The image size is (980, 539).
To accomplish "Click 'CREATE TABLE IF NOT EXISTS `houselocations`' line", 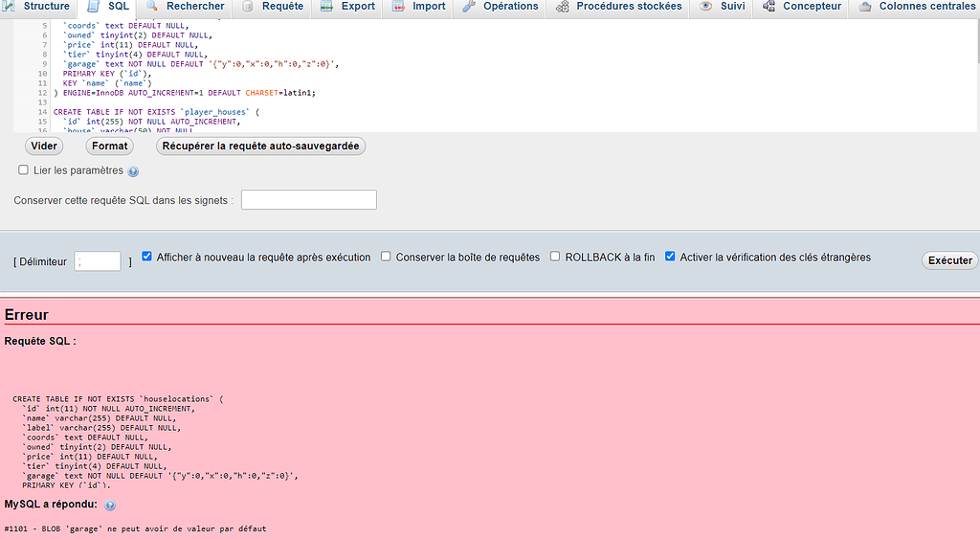I will [x=118, y=399].
